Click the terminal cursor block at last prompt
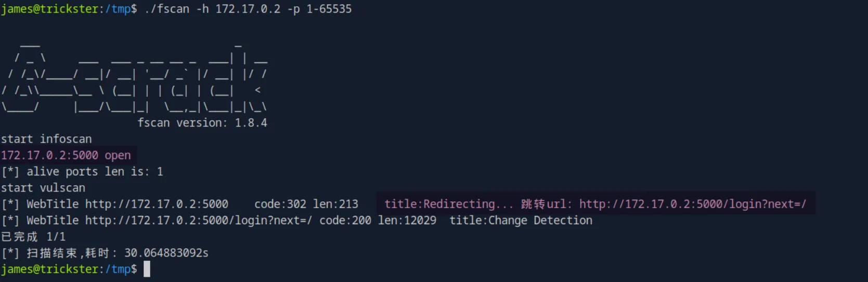The height and width of the screenshot is (282, 868). coord(147,269)
